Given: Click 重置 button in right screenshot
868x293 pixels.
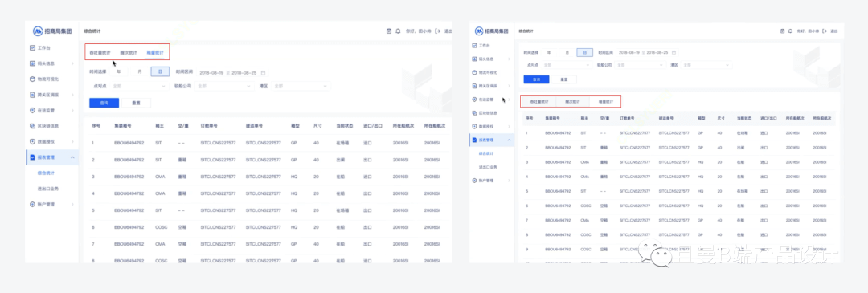Looking at the screenshot, I should click(563, 79).
